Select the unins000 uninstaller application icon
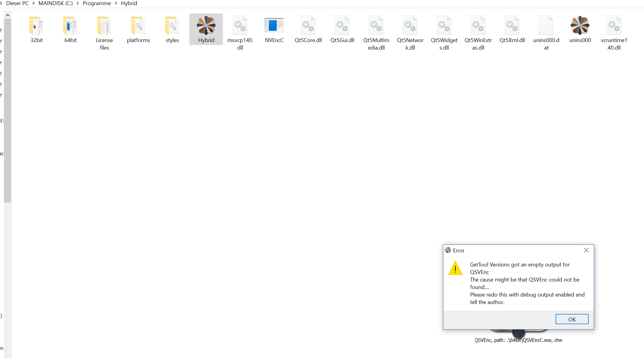This screenshot has height=359, width=644. coord(580,26)
